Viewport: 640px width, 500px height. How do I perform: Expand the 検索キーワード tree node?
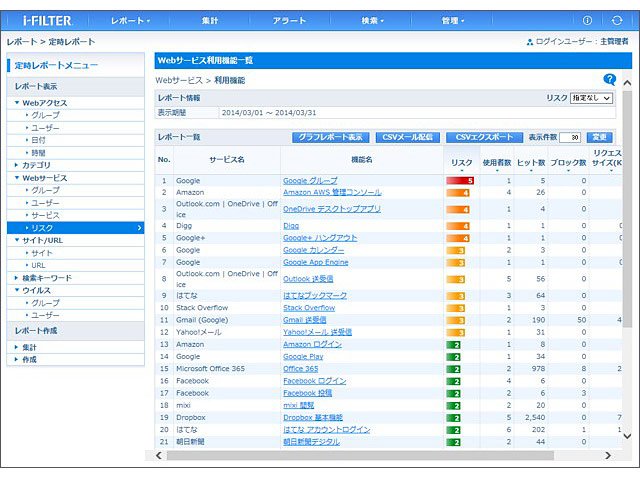(17, 278)
